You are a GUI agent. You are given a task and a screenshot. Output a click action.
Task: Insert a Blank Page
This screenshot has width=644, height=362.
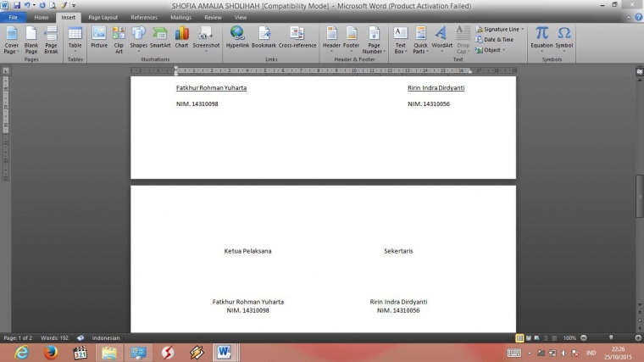(31, 37)
